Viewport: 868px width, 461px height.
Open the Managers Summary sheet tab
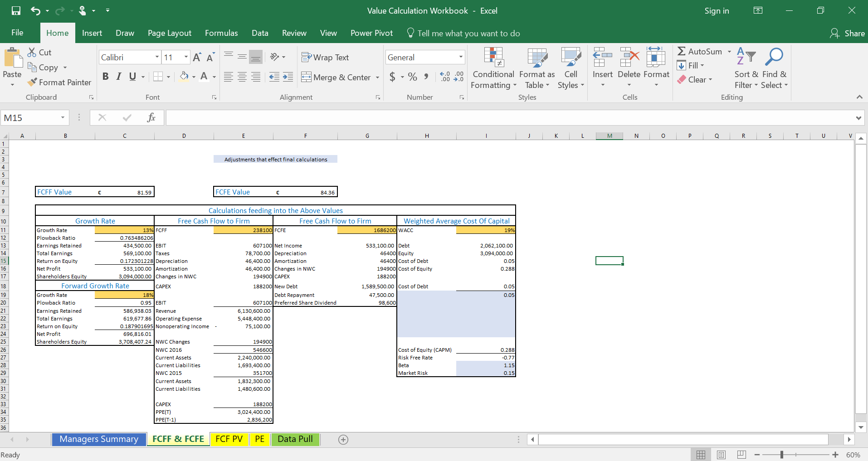tap(99, 439)
